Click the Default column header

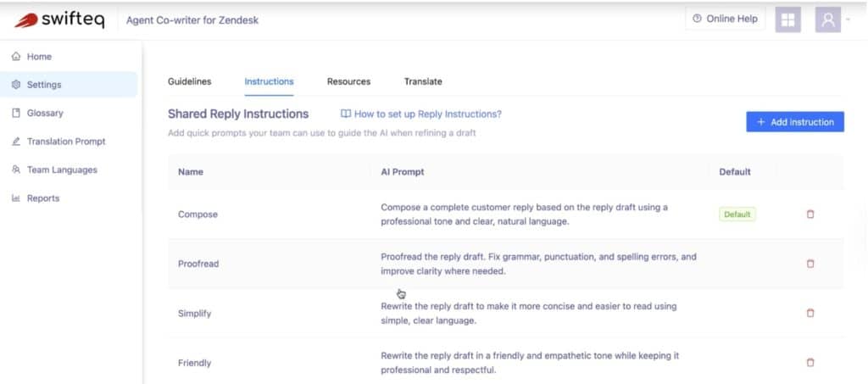point(735,172)
